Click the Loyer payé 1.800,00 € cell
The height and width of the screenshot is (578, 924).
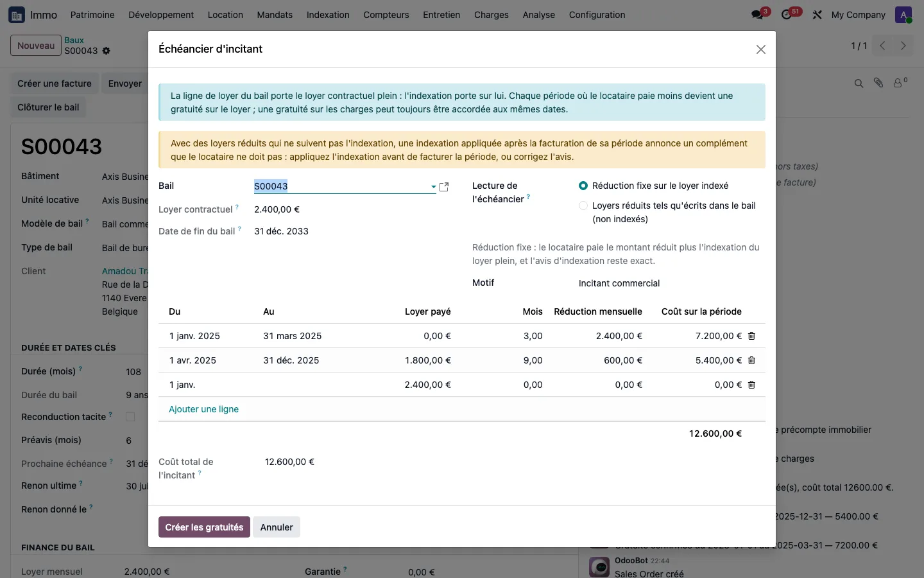[427, 360]
